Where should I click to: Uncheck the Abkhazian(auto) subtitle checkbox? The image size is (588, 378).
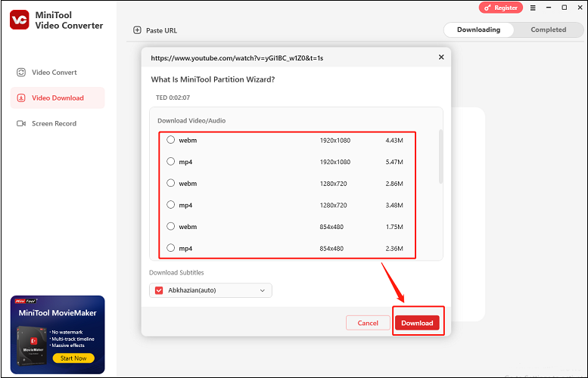point(159,290)
